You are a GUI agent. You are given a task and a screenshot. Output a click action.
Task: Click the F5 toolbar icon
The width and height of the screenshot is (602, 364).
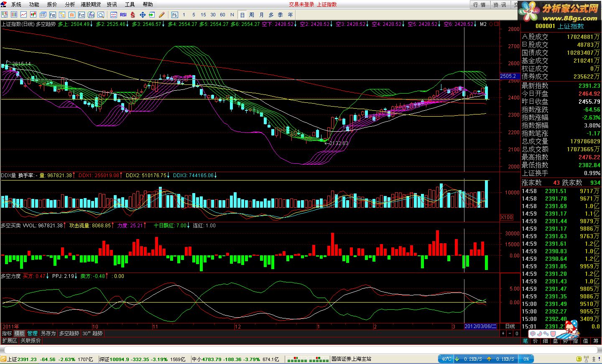174,15
